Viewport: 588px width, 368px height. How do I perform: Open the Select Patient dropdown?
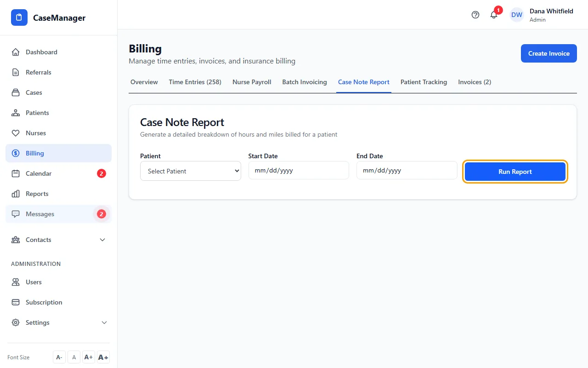tap(191, 171)
